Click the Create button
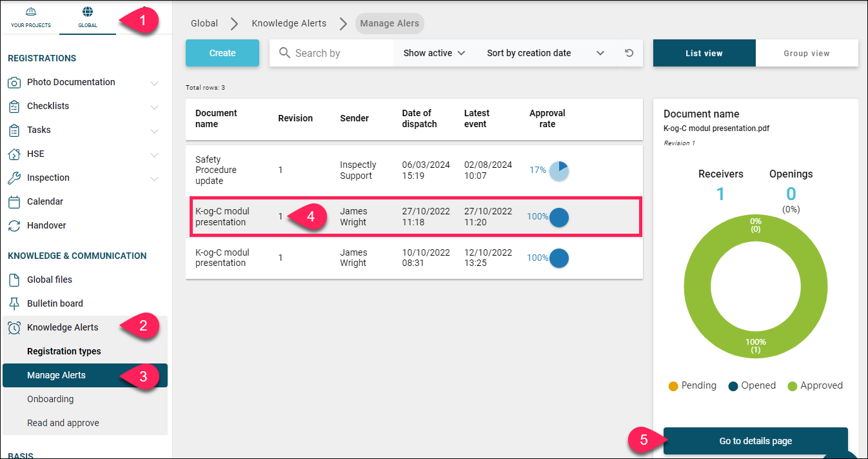This screenshot has height=459, width=868. (x=222, y=53)
